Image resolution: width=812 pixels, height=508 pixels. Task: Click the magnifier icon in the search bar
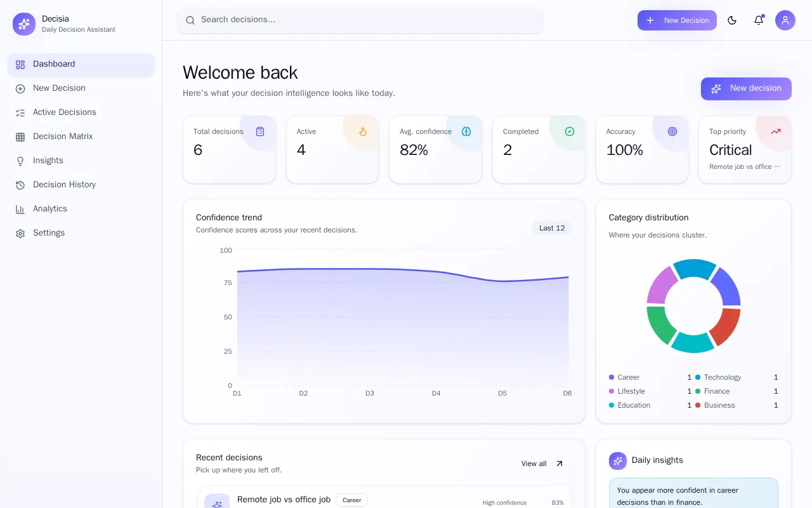click(190, 20)
